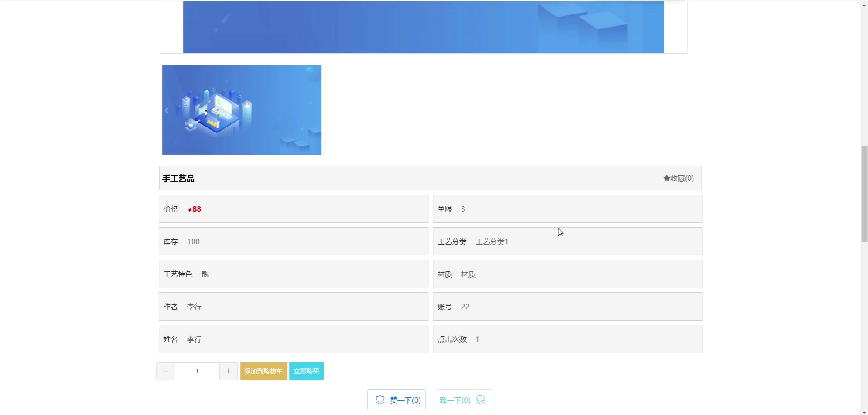Click the large banner image

pos(423,27)
